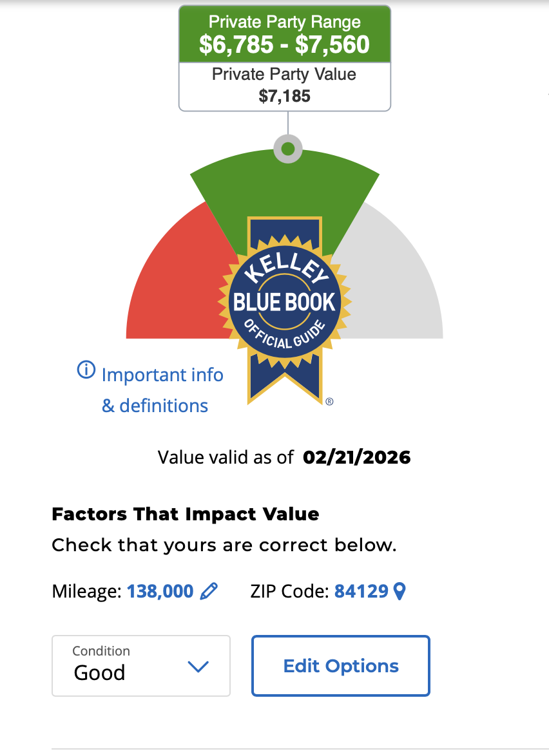Image resolution: width=549 pixels, height=756 pixels.
Task: Click the Kelley Blue Book badge logo
Action: click(x=284, y=303)
